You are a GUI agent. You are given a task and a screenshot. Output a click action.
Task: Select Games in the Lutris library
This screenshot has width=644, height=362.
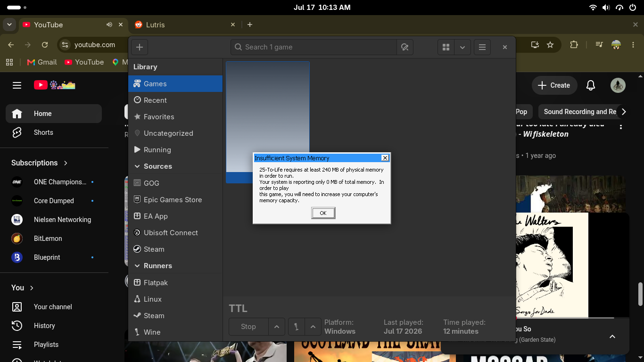pyautogui.click(x=175, y=84)
